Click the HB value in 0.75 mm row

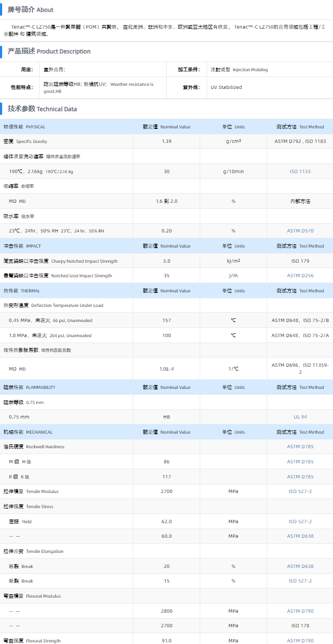pyautogui.click(x=166, y=417)
